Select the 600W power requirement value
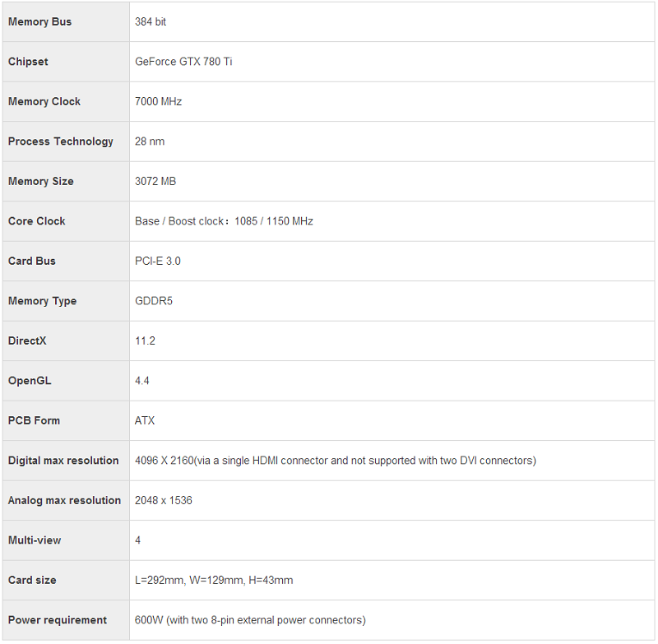658x644 pixels. 250,620
